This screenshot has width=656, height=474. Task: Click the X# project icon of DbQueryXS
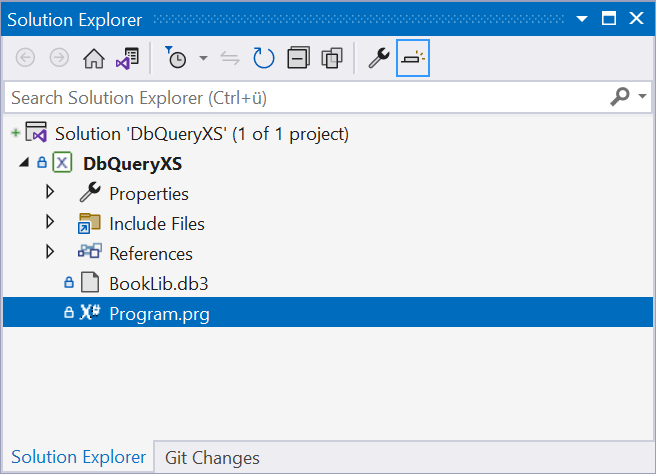point(62,163)
